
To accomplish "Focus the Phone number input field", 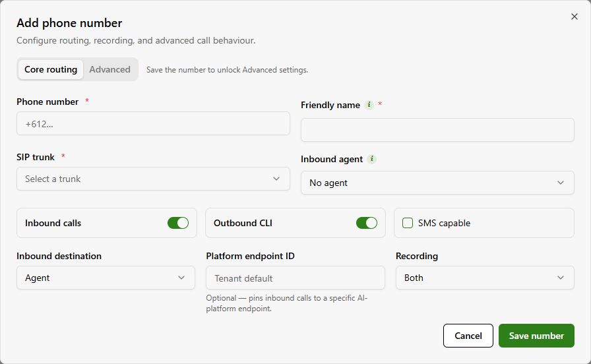I will [153, 123].
